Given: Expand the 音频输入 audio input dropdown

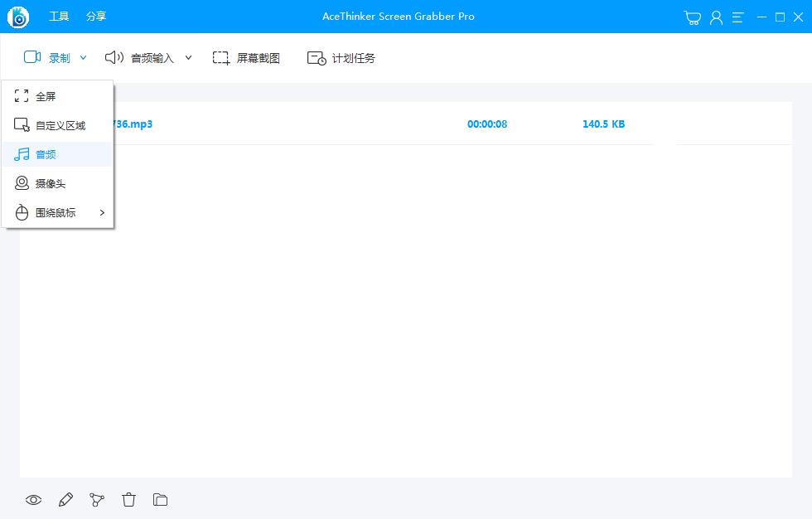Looking at the screenshot, I should click(x=188, y=58).
